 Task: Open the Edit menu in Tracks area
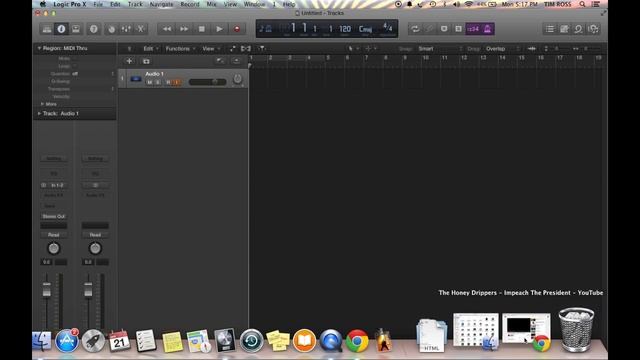(151, 49)
